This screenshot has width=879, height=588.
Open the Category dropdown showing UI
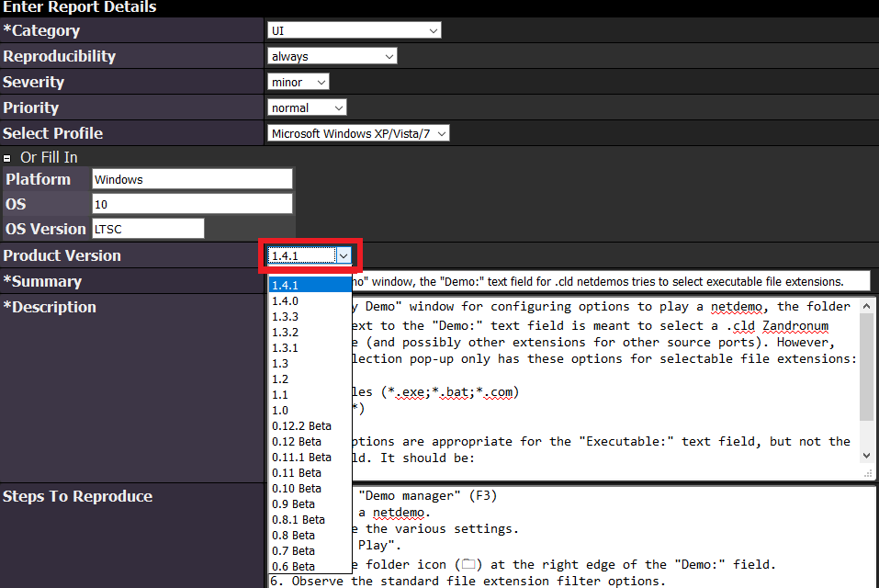tap(355, 30)
